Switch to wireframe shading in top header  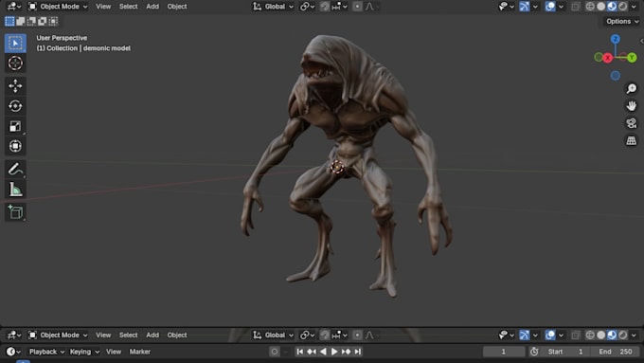pos(590,7)
